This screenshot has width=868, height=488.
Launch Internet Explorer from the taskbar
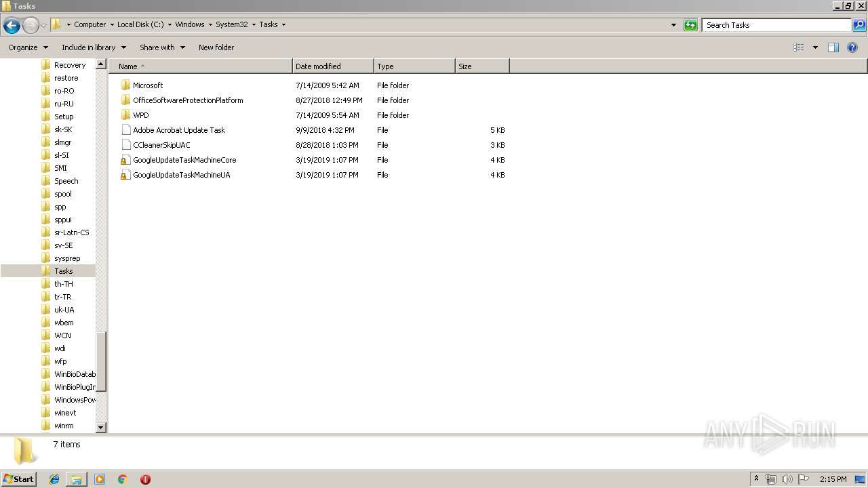tap(54, 479)
